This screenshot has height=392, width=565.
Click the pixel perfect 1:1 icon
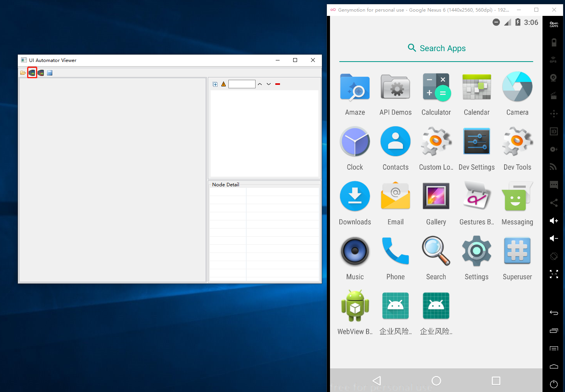pos(554,274)
